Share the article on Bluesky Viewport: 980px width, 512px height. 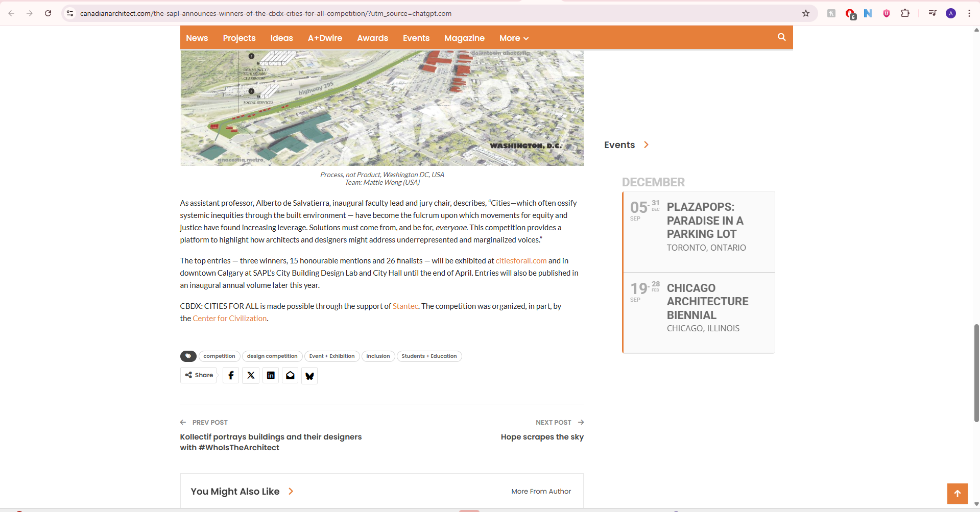tap(309, 375)
